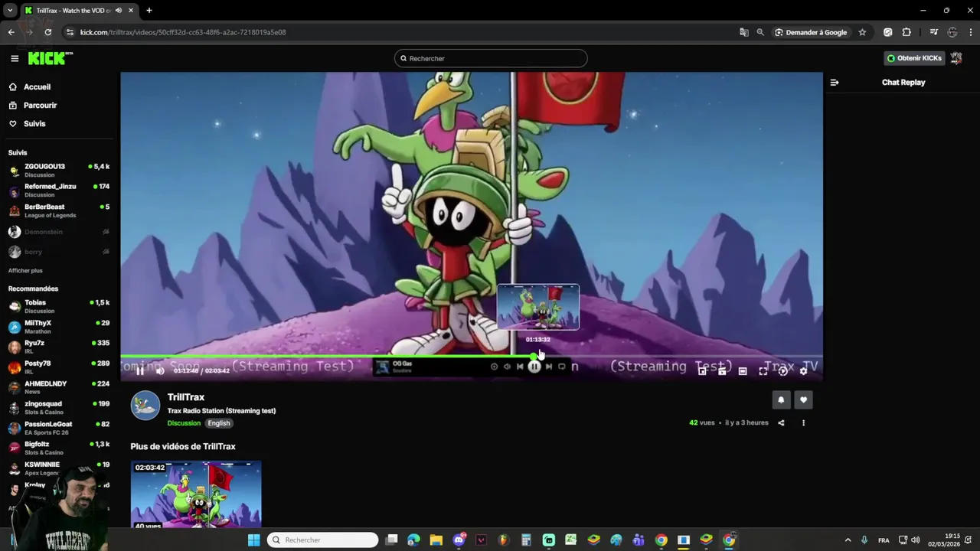Open recommended channel zingosquad

58,408
